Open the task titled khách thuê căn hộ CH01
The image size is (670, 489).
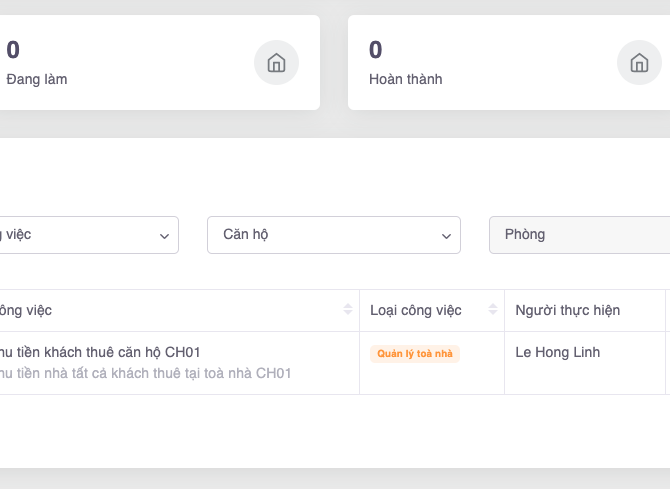pyautogui.click(x=100, y=352)
